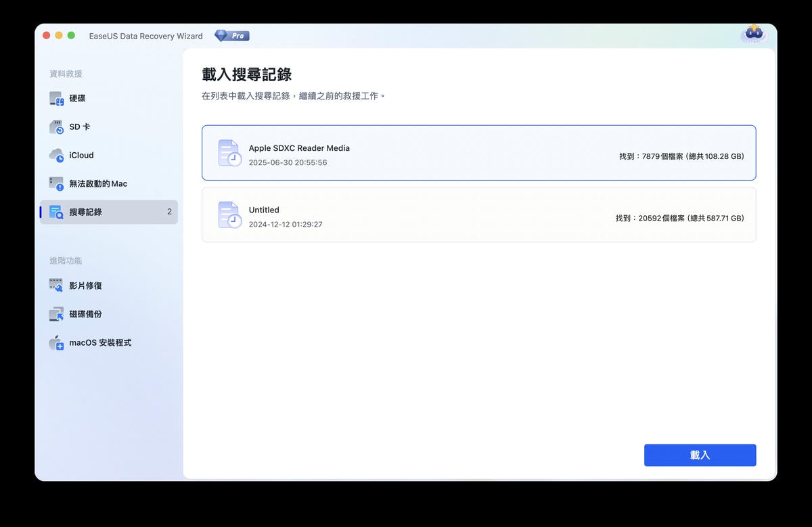Click the 磁碟備份 disk backup icon
This screenshot has width=812, height=527.
pos(56,315)
